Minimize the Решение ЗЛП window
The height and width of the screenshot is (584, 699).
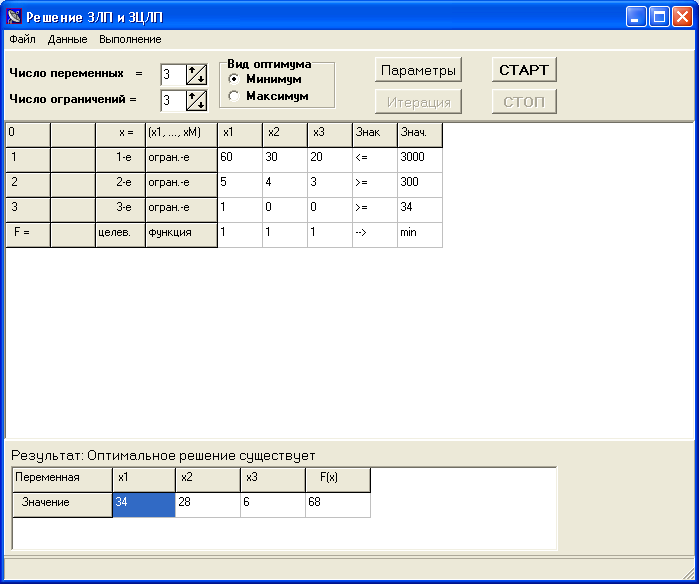coord(636,17)
